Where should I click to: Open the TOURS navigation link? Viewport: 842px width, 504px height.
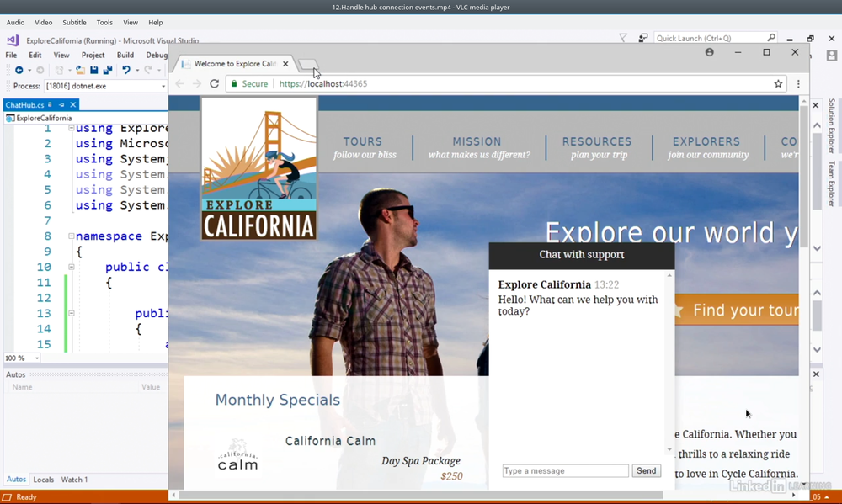(x=364, y=147)
